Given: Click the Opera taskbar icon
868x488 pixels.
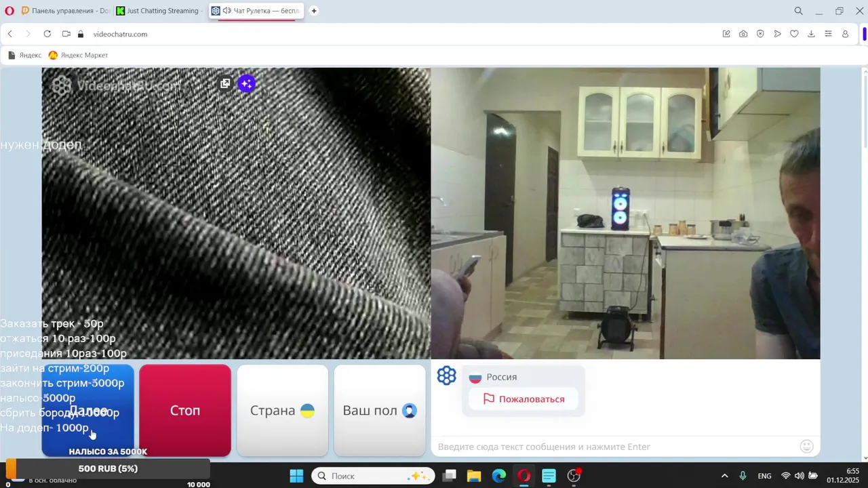Looking at the screenshot, I should [x=524, y=476].
